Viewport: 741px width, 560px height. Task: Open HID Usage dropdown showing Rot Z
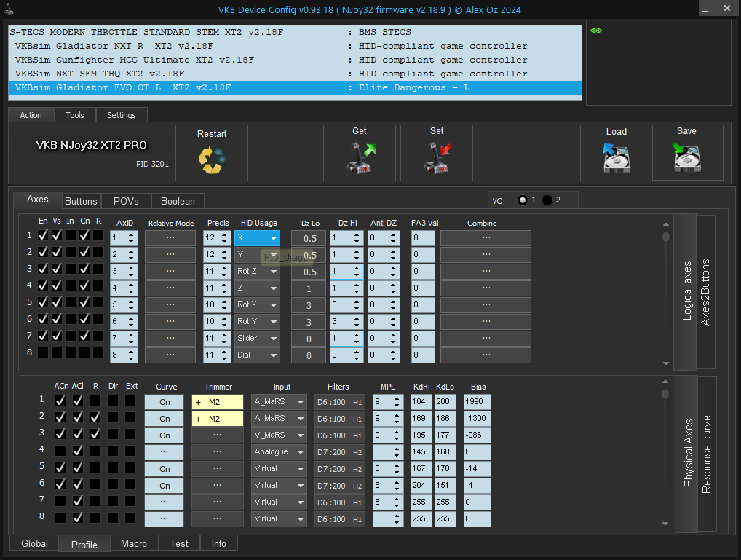click(257, 272)
